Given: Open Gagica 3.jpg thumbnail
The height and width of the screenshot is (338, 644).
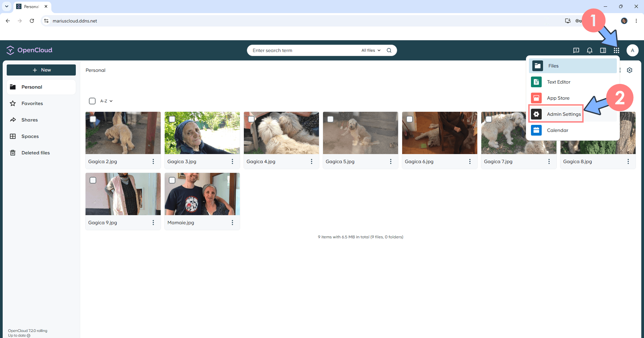Looking at the screenshot, I should (x=202, y=133).
